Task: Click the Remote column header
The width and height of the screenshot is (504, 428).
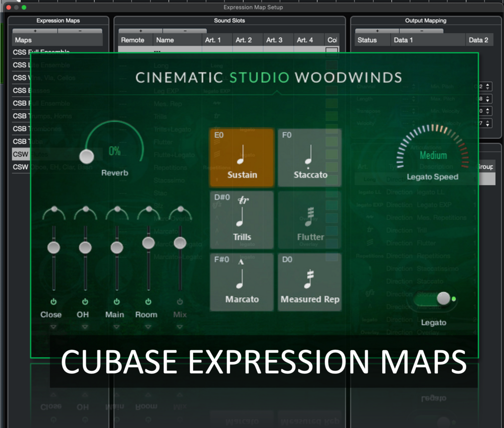Action: (135, 40)
